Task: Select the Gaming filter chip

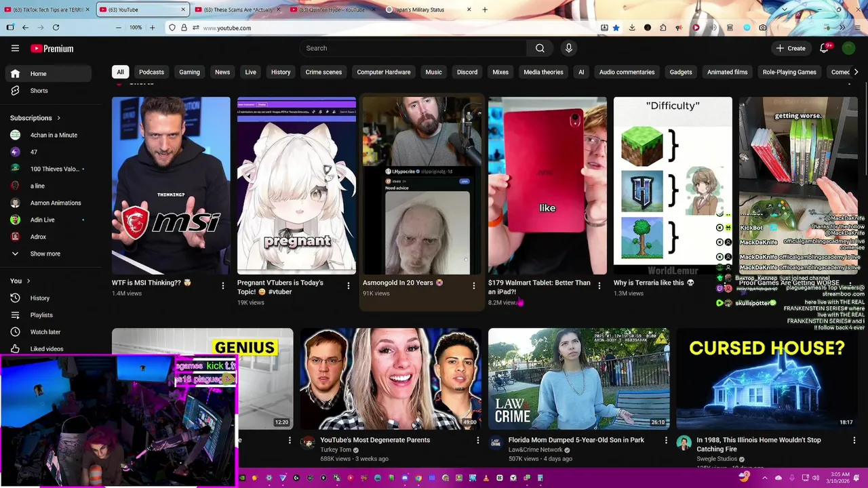Action: [189, 72]
